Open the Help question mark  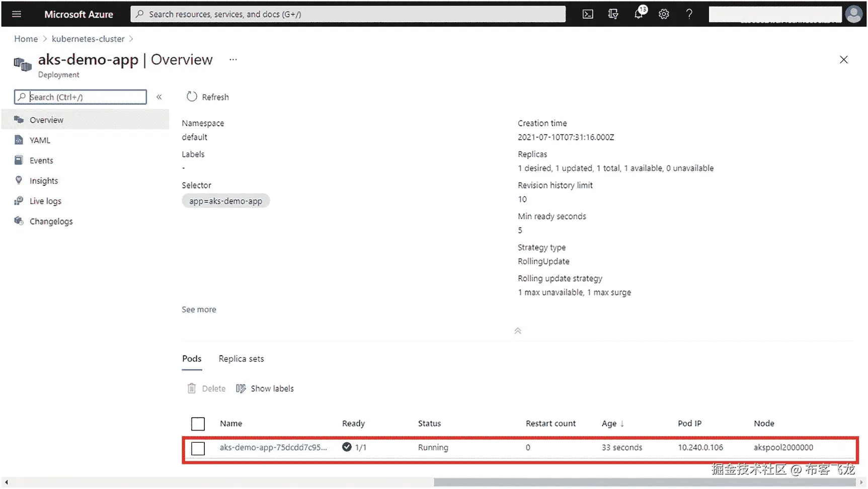point(689,14)
